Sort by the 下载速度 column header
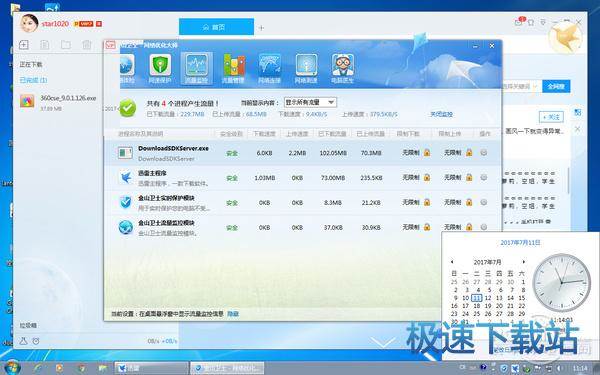This screenshot has height=375, width=600. click(264, 134)
